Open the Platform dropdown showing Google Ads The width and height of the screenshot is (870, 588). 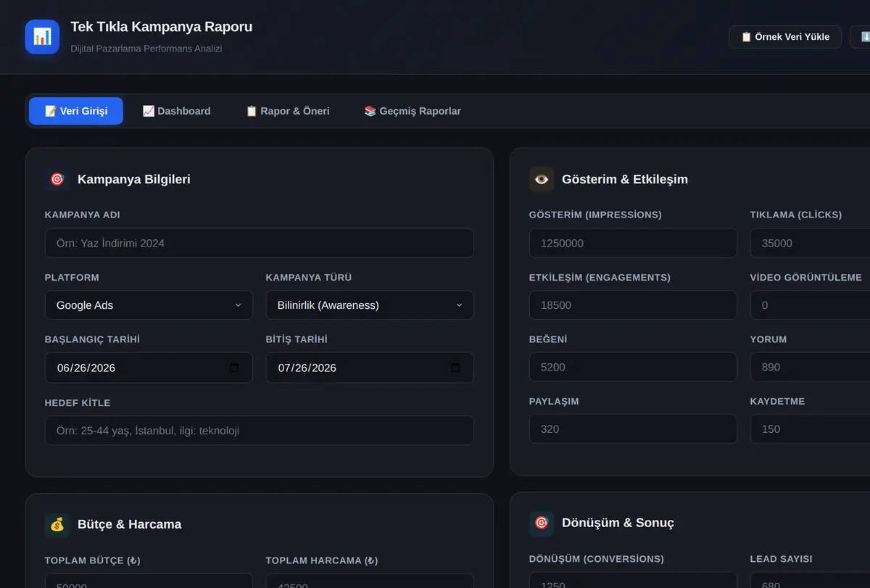(149, 305)
